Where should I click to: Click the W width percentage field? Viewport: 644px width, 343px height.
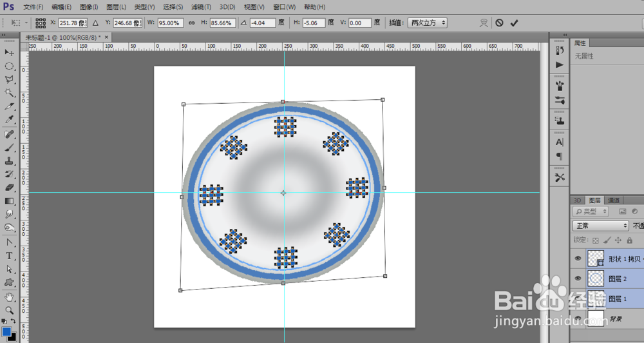171,23
